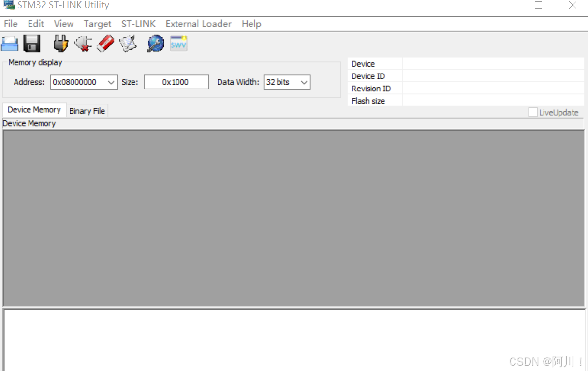Switch to the Device Memory tab

click(x=34, y=110)
